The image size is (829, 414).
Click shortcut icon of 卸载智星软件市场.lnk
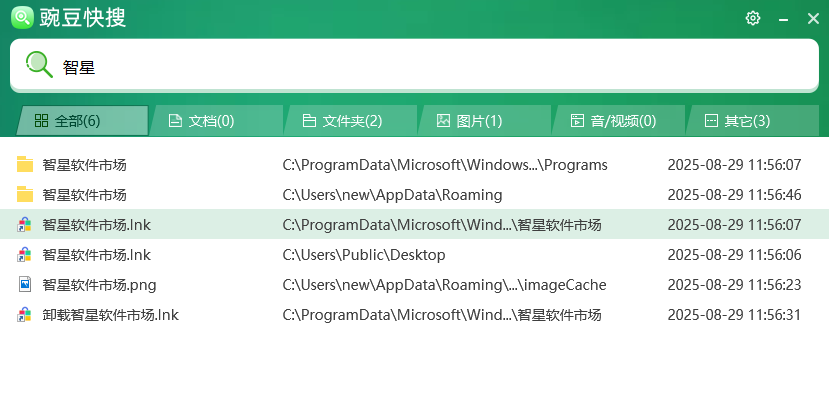click(x=25, y=315)
